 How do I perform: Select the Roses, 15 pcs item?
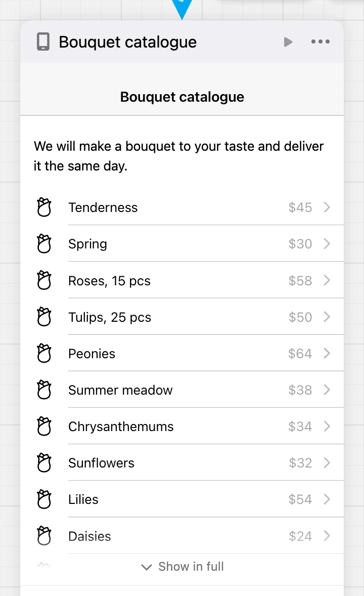pos(183,280)
